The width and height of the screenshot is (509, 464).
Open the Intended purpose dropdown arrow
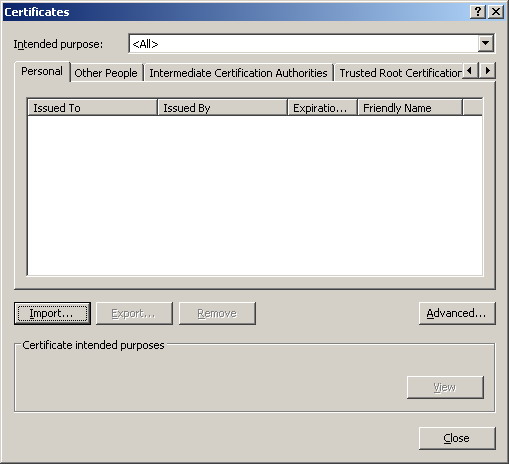coord(486,43)
